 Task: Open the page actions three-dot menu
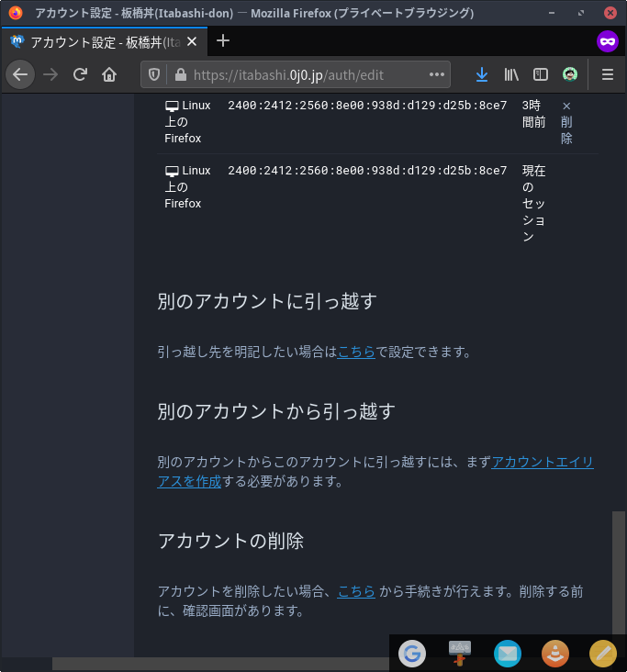click(436, 74)
